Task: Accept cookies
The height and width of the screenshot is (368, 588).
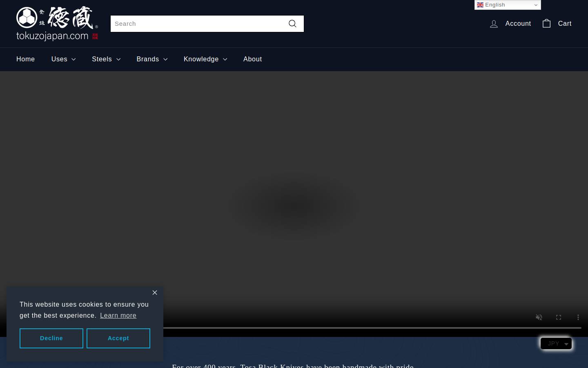Action: [118, 339]
